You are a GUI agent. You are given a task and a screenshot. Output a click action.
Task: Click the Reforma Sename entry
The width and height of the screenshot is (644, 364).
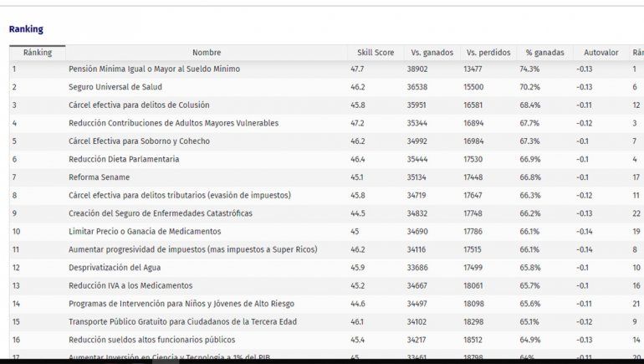click(x=99, y=177)
